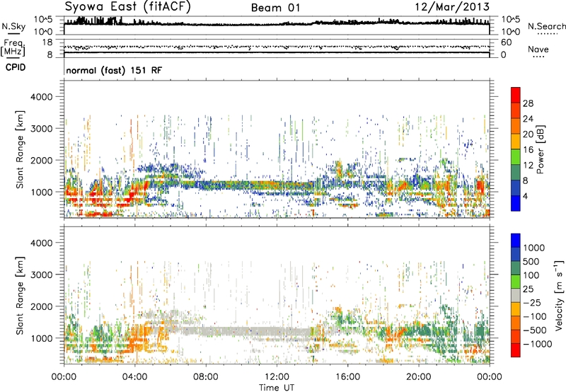Click the '500' velocity colorbar tick
This screenshot has width=566, height=392.
click(x=531, y=261)
